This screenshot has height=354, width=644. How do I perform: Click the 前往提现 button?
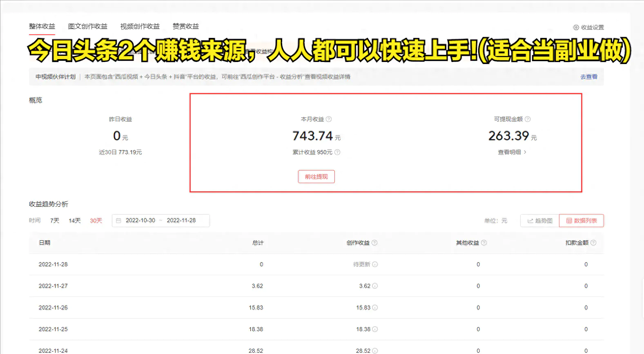click(x=316, y=177)
